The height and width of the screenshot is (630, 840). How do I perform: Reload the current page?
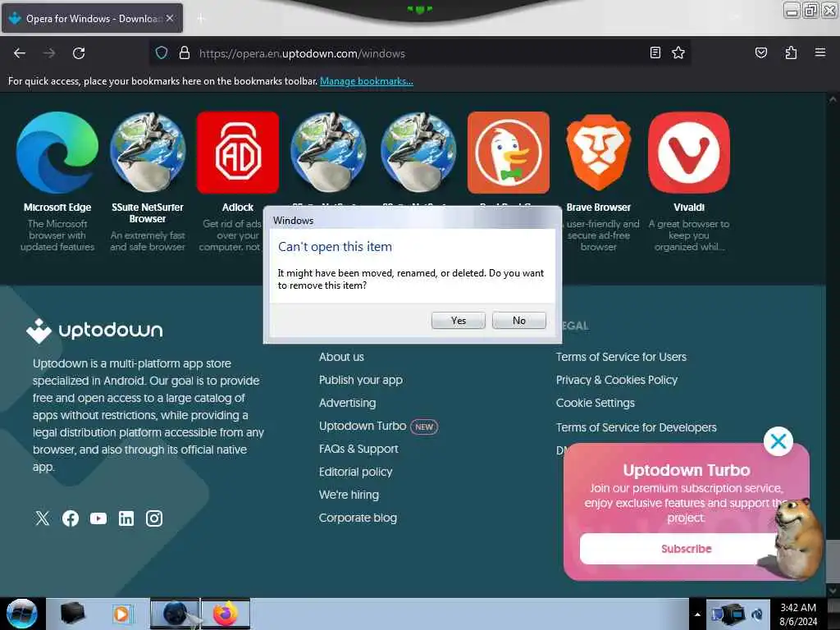(x=79, y=53)
